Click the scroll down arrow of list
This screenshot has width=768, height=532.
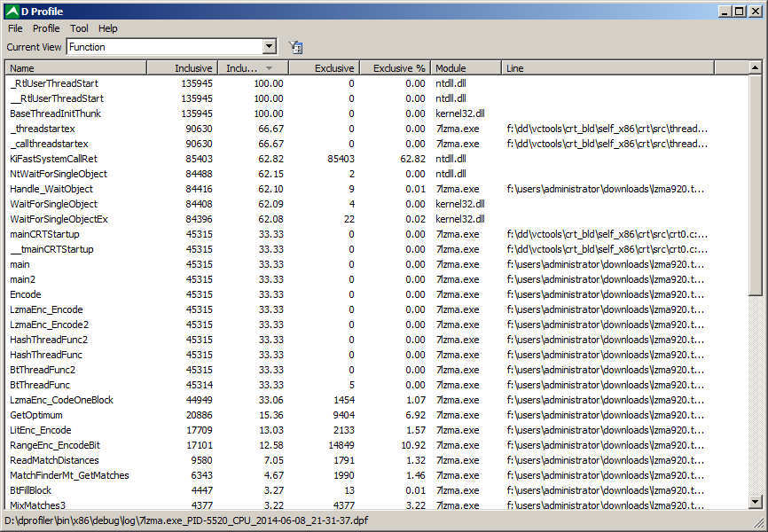coord(756,501)
